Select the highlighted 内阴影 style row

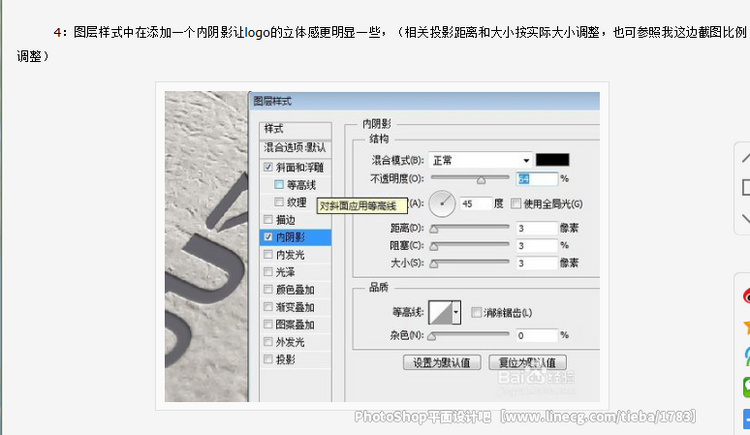coord(296,237)
